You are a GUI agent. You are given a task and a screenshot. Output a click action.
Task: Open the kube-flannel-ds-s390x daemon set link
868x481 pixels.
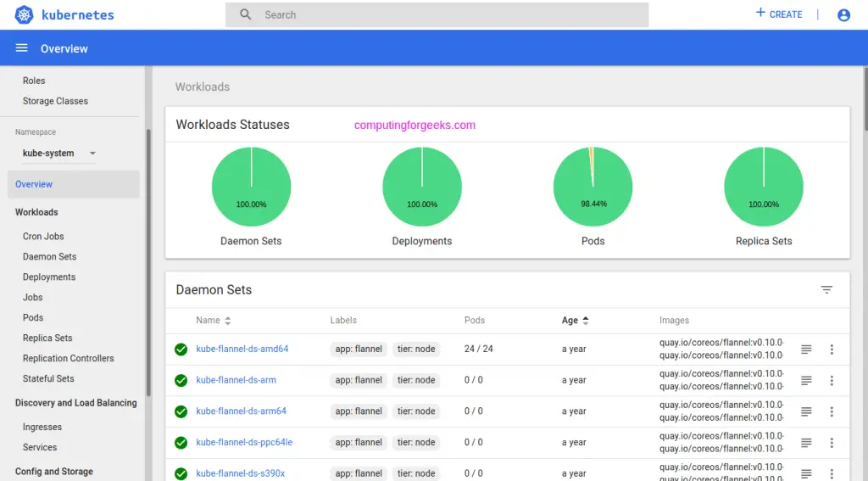[x=240, y=473]
